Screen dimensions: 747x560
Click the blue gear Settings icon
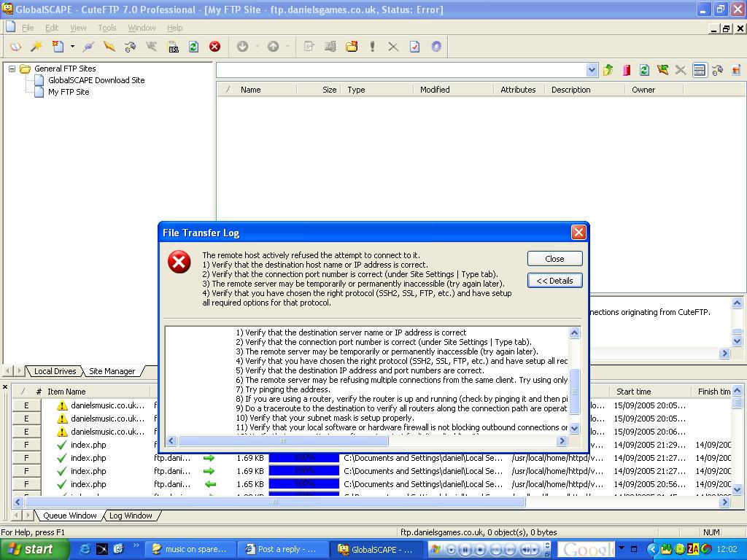coord(436,47)
